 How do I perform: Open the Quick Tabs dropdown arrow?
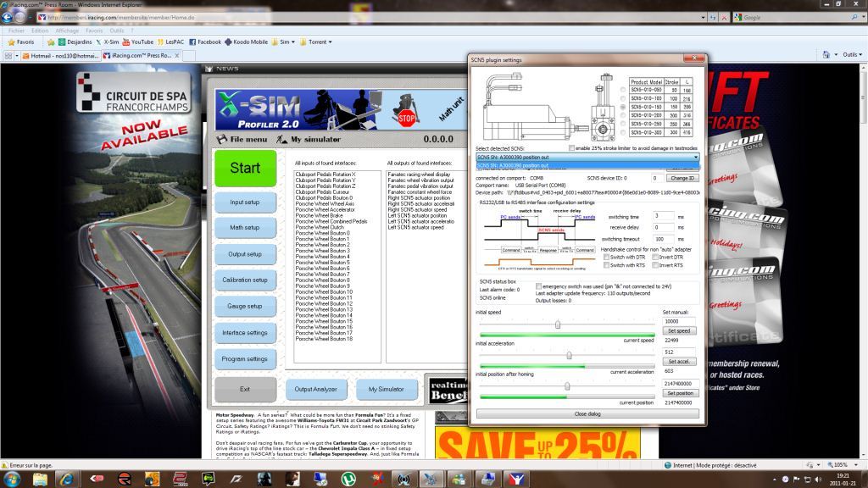click(x=17, y=55)
